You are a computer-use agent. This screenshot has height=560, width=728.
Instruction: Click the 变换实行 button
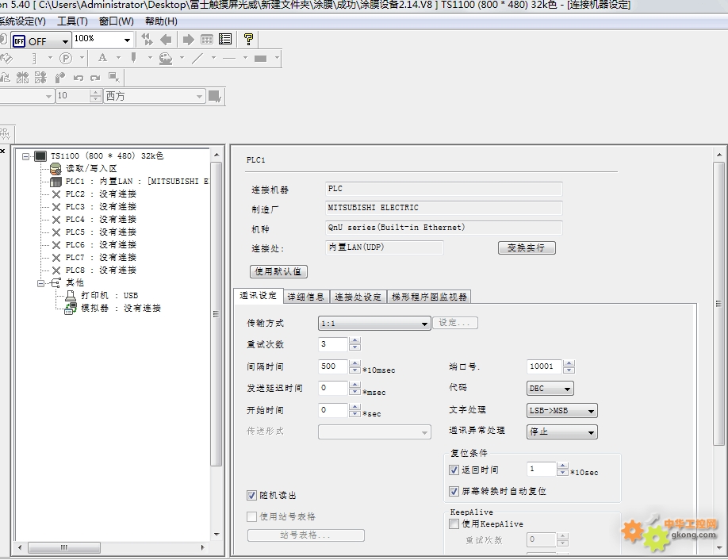527,247
